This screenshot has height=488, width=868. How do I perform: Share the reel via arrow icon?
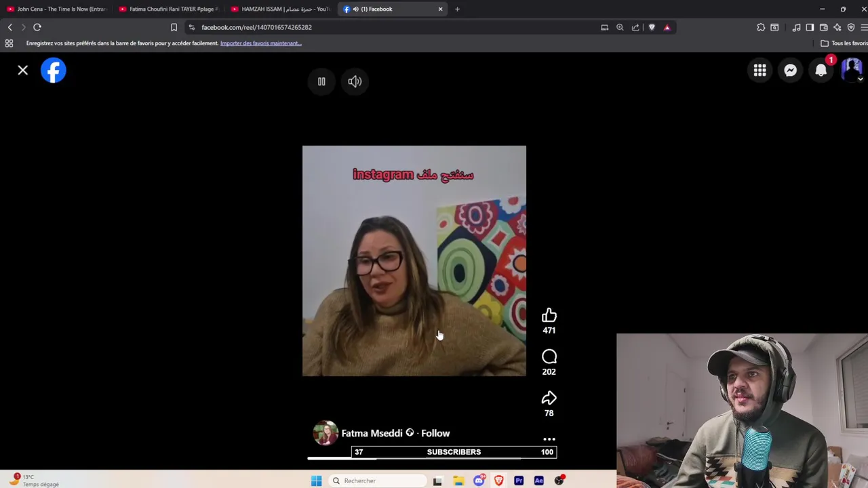pos(549,398)
